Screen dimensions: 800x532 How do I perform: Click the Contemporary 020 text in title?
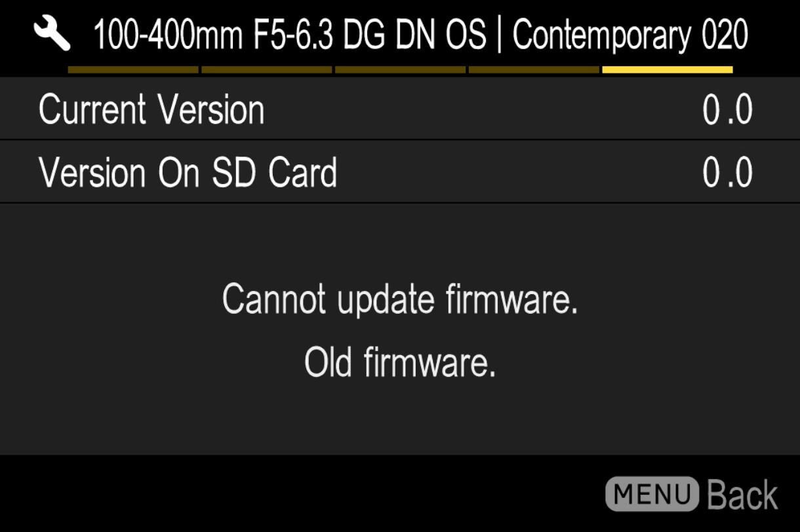[x=630, y=35]
